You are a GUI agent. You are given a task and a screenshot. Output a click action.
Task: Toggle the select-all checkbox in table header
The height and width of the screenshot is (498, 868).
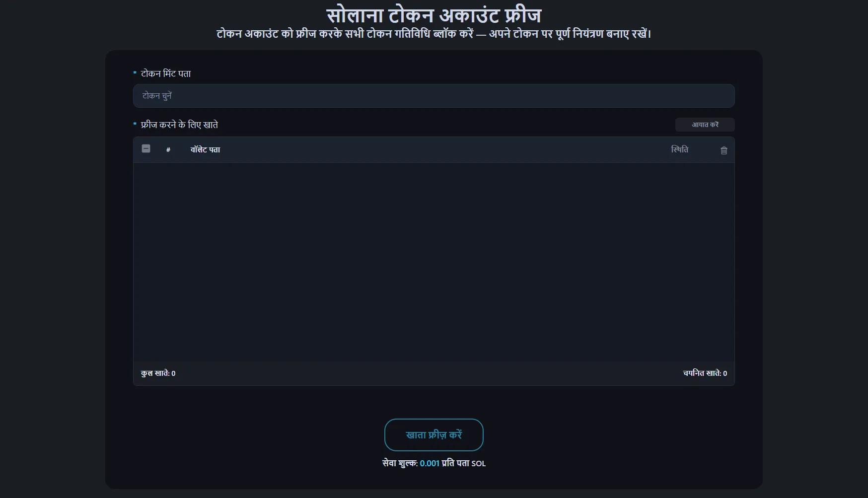point(146,148)
